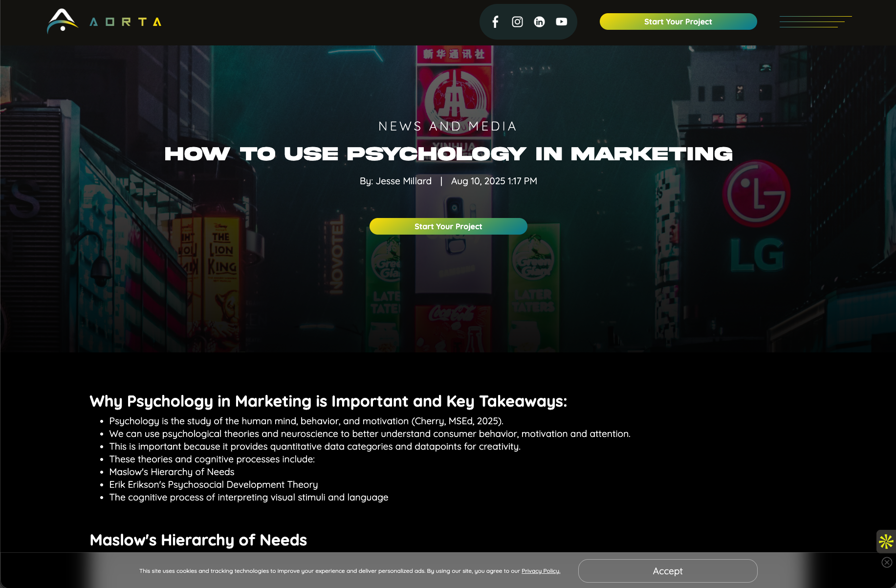Click the AORTA wordmark text

126,22
